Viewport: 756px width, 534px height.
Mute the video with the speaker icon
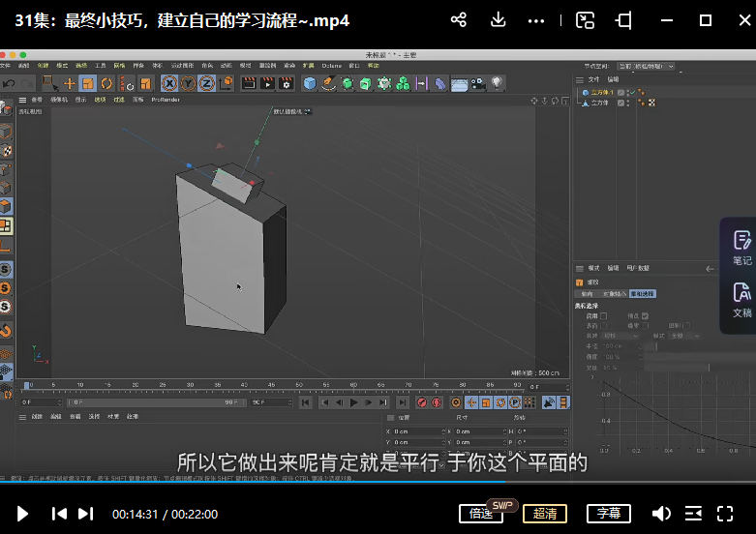(x=661, y=514)
